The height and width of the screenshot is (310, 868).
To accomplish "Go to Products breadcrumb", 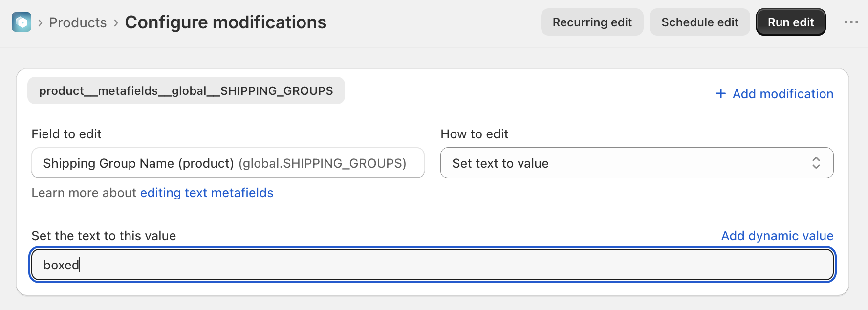I will [78, 22].
